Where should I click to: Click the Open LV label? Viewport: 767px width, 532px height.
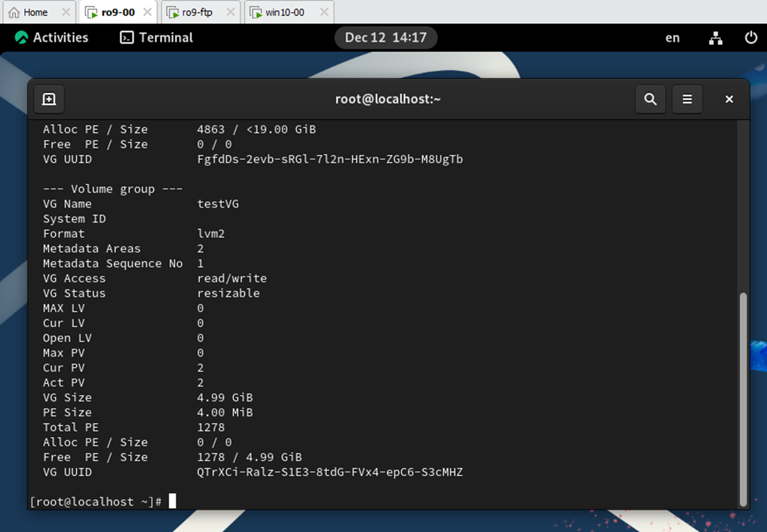click(x=67, y=338)
